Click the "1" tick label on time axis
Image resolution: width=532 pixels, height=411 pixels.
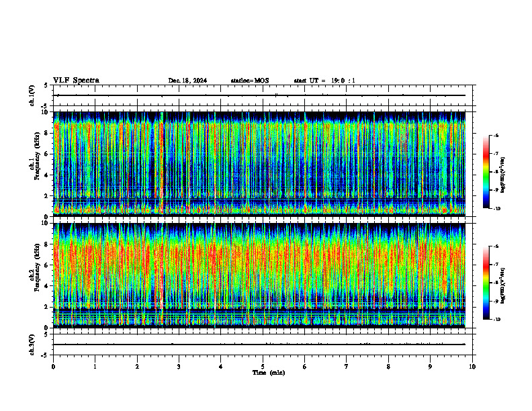pos(95,367)
